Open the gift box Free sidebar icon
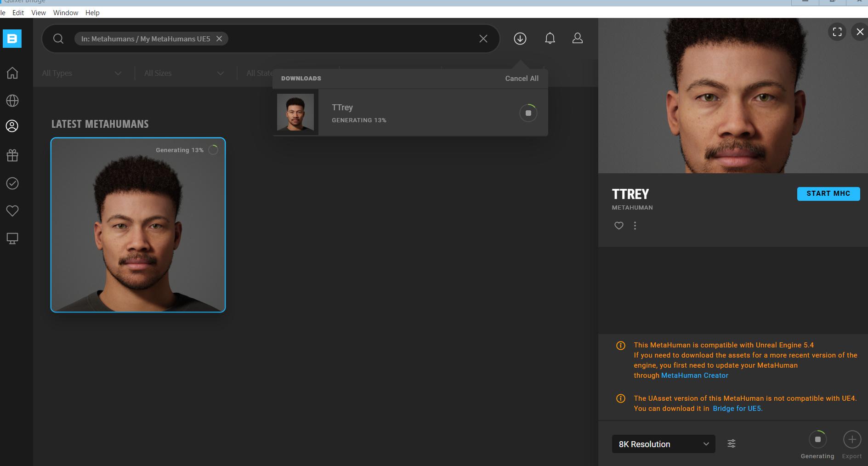This screenshot has width=868, height=466. 12,156
